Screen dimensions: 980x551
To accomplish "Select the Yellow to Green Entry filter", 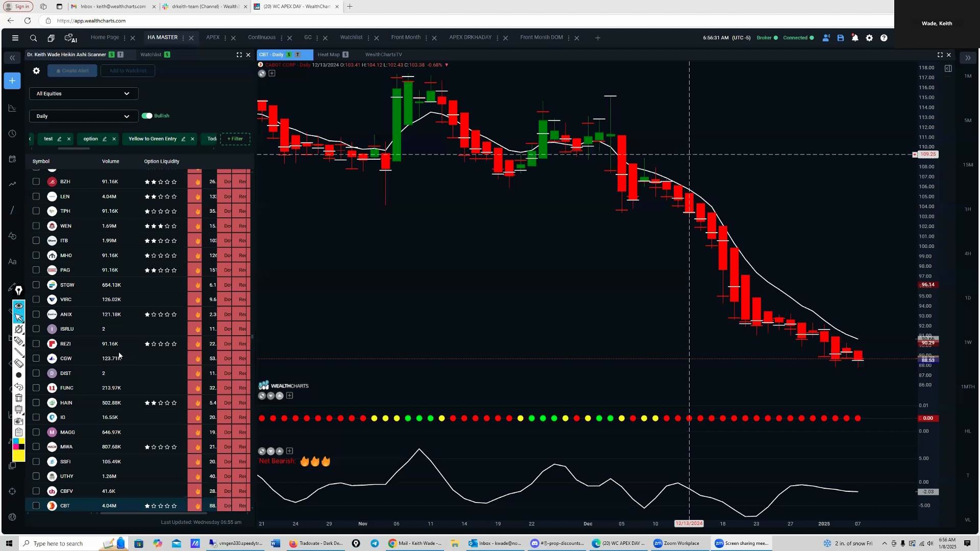I will pyautogui.click(x=153, y=139).
